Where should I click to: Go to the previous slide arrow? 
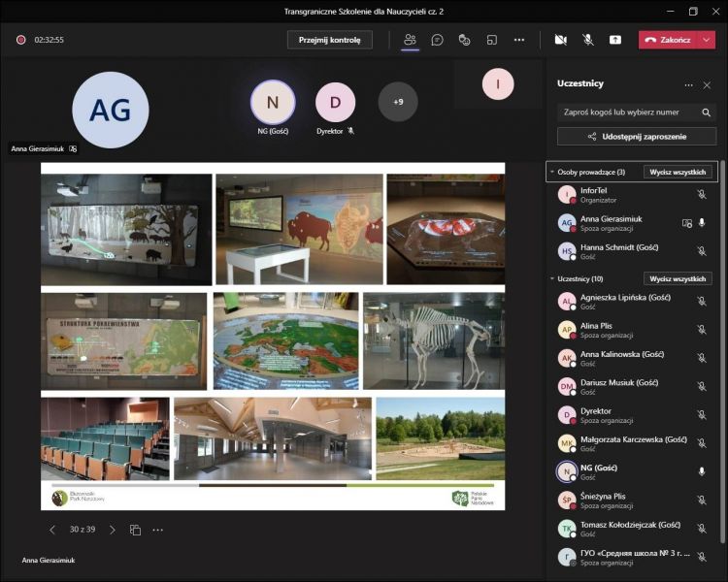click(x=53, y=530)
